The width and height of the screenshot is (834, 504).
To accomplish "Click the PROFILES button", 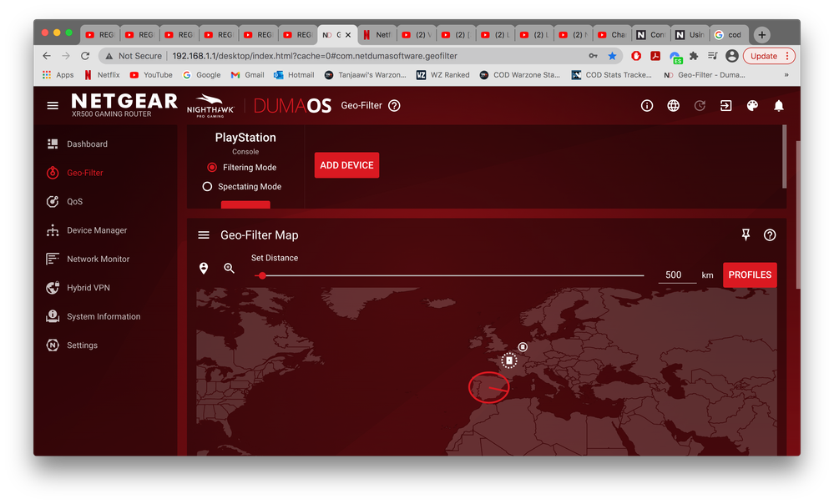I will click(749, 275).
